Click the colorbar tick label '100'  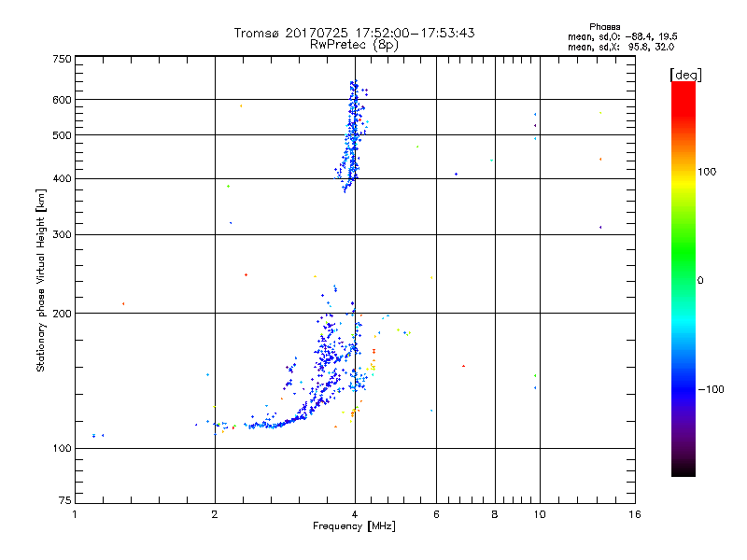tap(707, 172)
